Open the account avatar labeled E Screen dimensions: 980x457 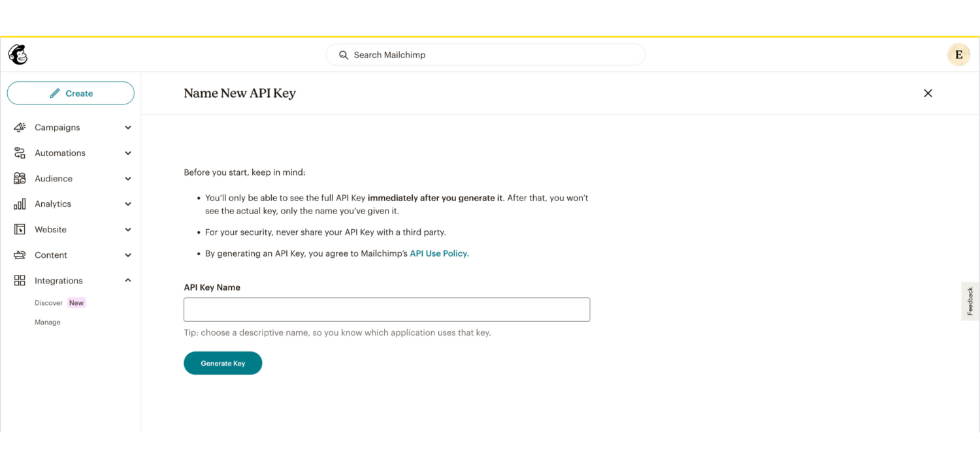click(958, 55)
